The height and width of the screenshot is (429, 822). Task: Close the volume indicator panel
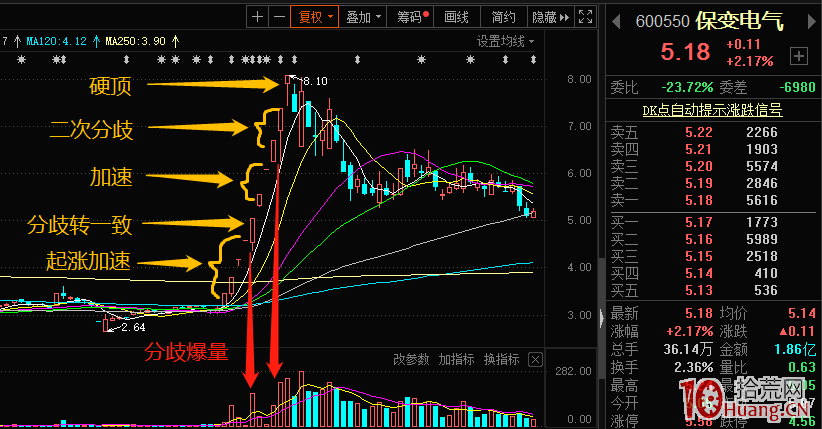click(x=535, y=360)
